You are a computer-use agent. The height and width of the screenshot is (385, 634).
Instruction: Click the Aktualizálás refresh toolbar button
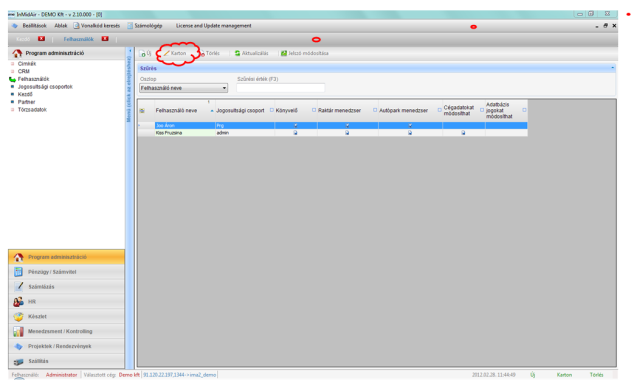(x=251, y=53)
